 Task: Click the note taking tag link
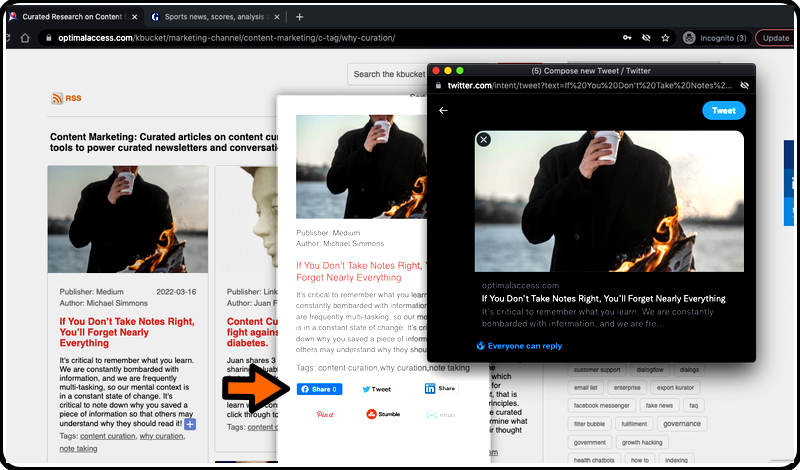[x=78, y=449]
